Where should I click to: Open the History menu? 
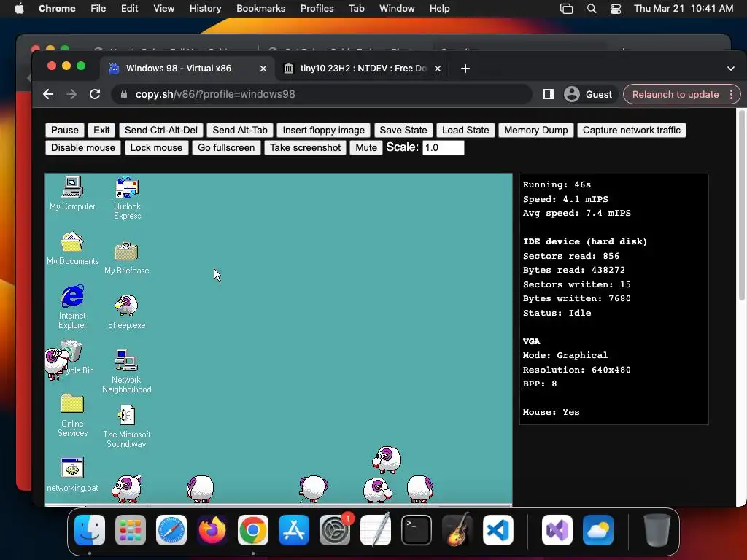pyautogui.click(x=205, y=9)
